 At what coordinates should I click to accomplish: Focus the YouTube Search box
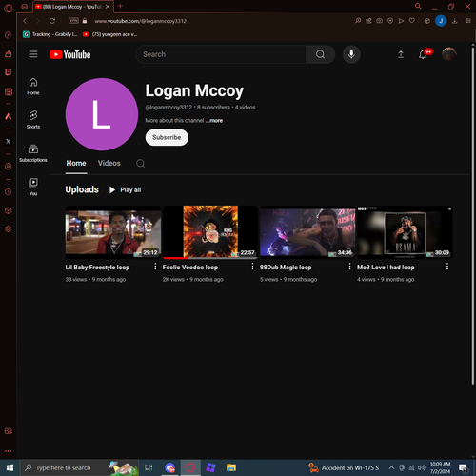tap(221, 54)
